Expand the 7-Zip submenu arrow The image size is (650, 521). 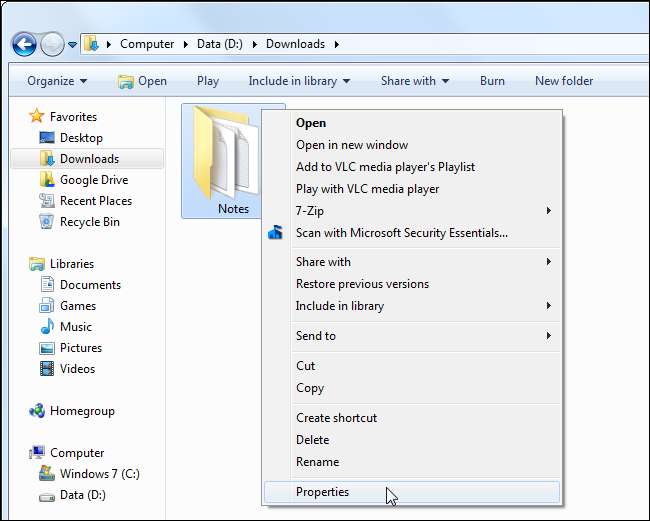(548, 211)
